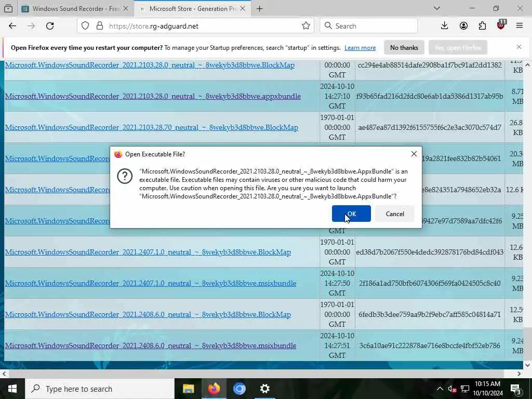Open the blue circular browser taskbar icon
This screenshot has height=399, width=532.
[239, 389]
